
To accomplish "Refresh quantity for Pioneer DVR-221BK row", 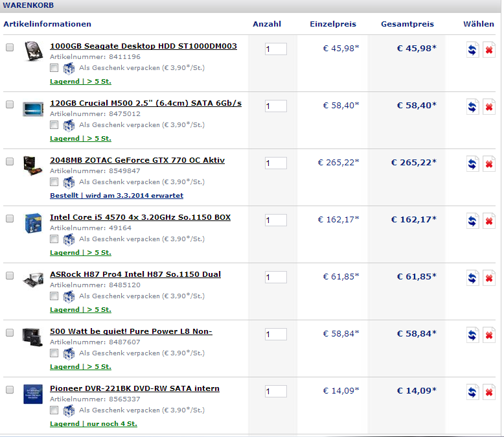I will point(472,392).
